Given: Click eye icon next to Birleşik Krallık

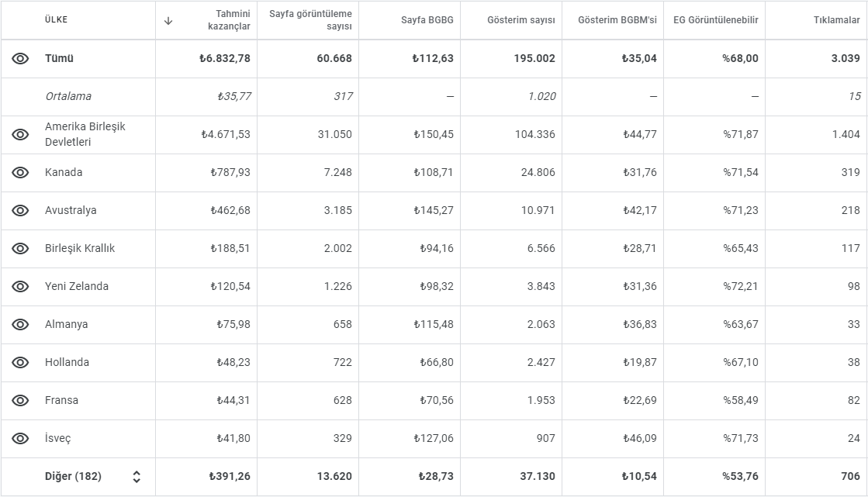Looking at the screenshot, I should coord(20,248).
